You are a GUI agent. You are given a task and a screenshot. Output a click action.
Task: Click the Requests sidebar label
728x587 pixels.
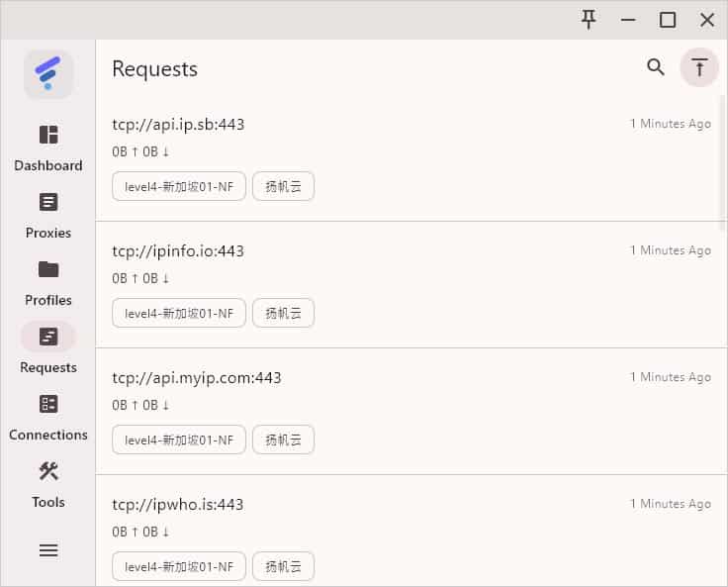pyautogui.click(x=48, y=367)
